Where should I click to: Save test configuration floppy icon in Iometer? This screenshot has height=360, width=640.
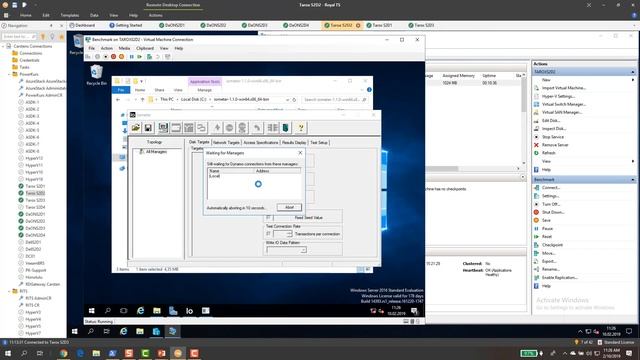point(148,128)
